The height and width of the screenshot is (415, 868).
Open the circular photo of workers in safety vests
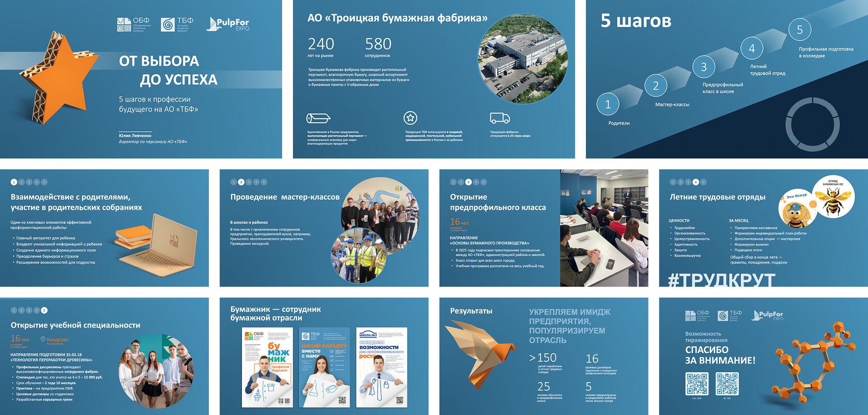point(359,256)
